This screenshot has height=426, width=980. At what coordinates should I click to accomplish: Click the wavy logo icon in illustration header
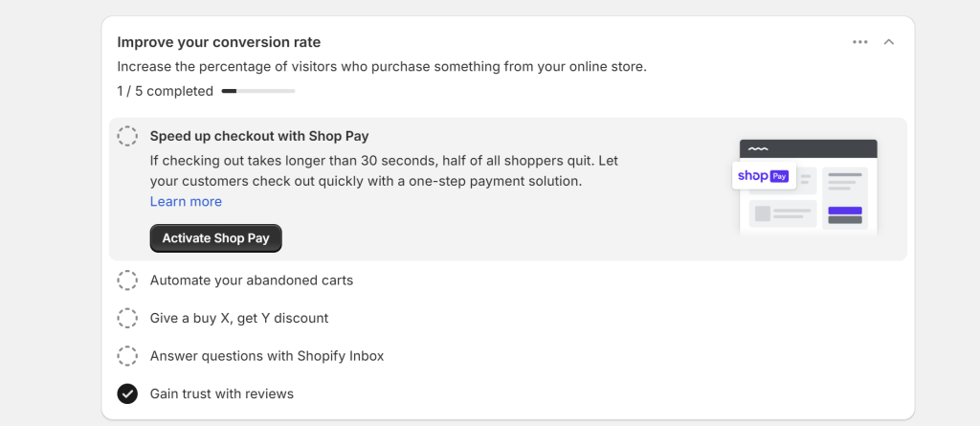pos(758,149)
